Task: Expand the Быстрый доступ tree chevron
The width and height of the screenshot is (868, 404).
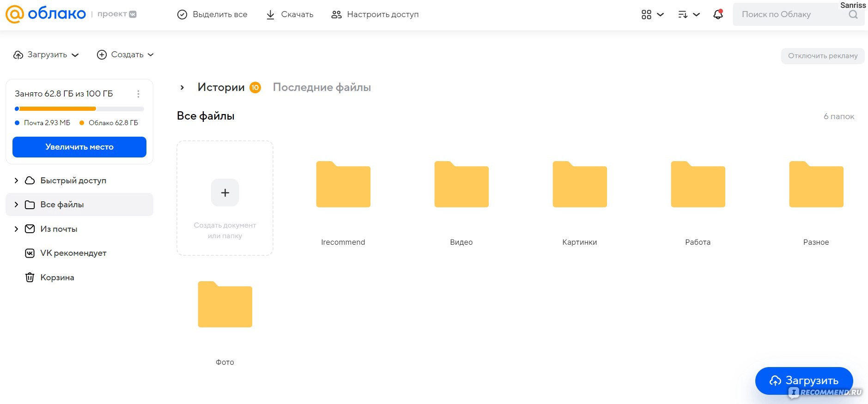Action: [x=16, y=181]
